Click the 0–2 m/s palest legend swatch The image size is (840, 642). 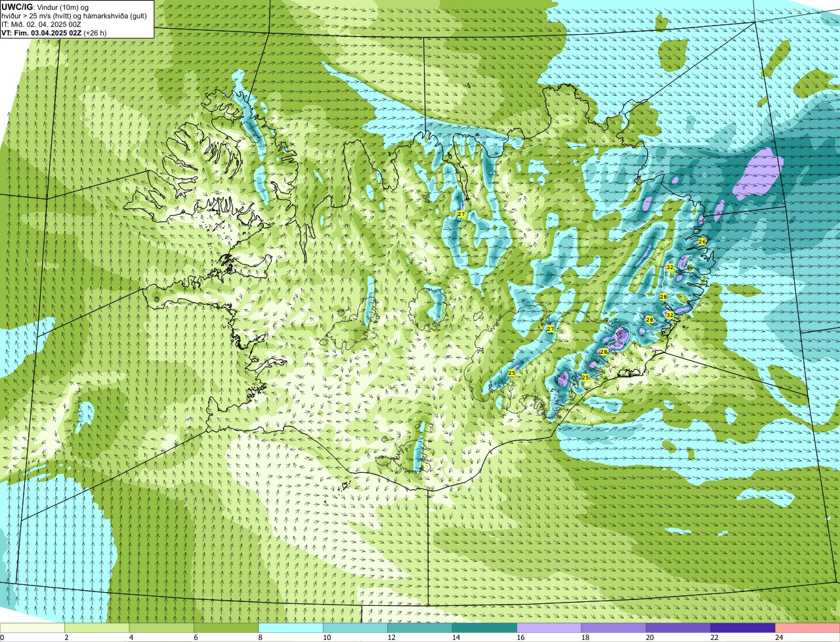coord(32,628)
